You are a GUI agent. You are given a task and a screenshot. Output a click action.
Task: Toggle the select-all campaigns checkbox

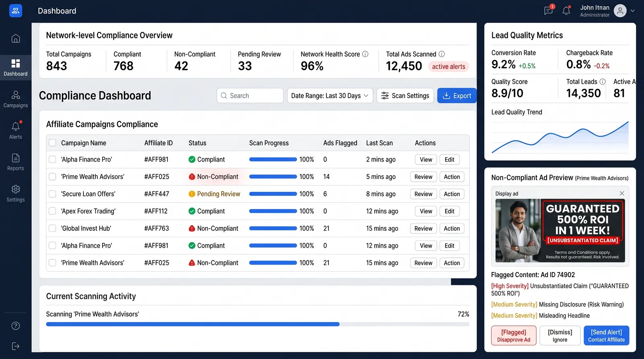tap(52, 143)
